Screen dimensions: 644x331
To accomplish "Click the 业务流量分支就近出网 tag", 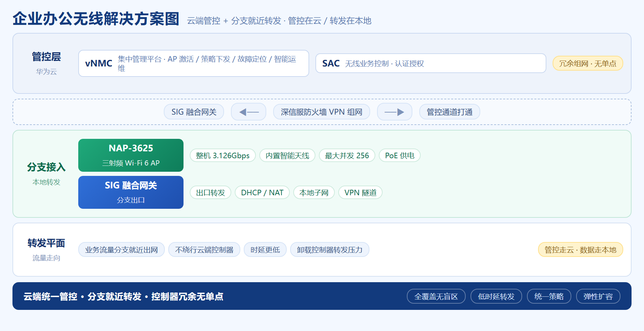I will [x=122, y=250].
